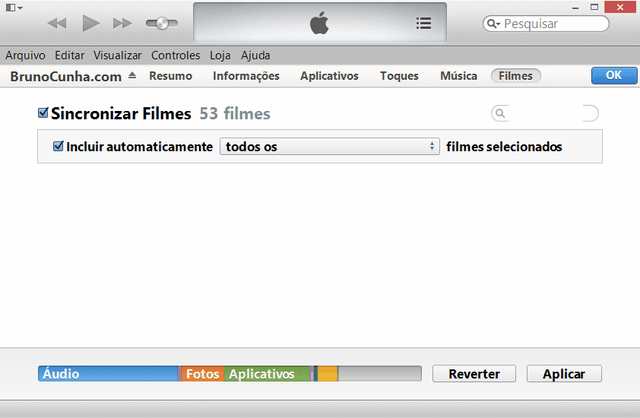
Task: Close the iTunes window
Action: click(x=620, y=7)
